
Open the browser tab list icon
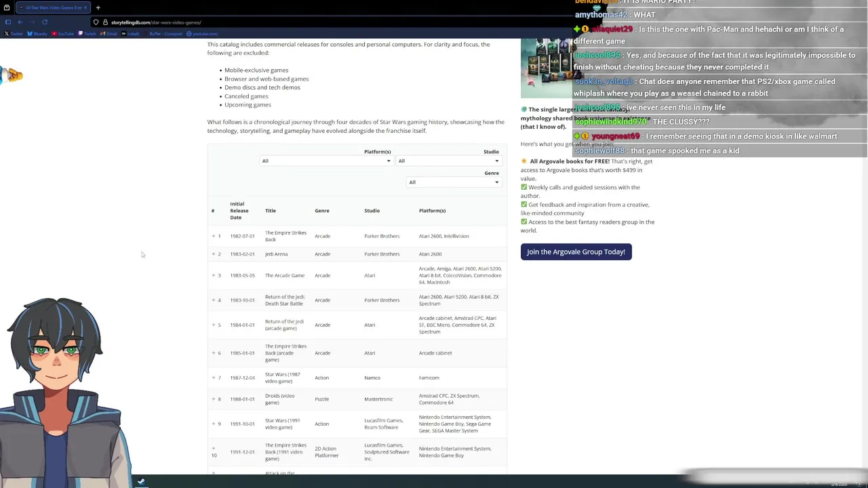click(7, 7)
